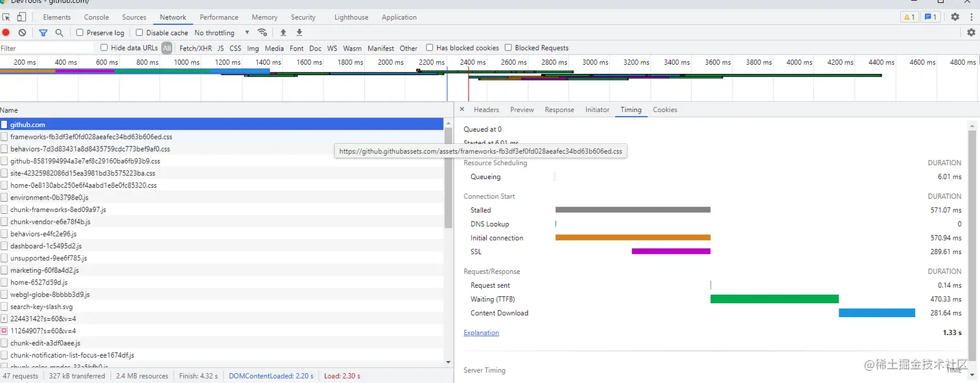
Task: Open the warnings badge showing 1
Action: tap(909, 17)
